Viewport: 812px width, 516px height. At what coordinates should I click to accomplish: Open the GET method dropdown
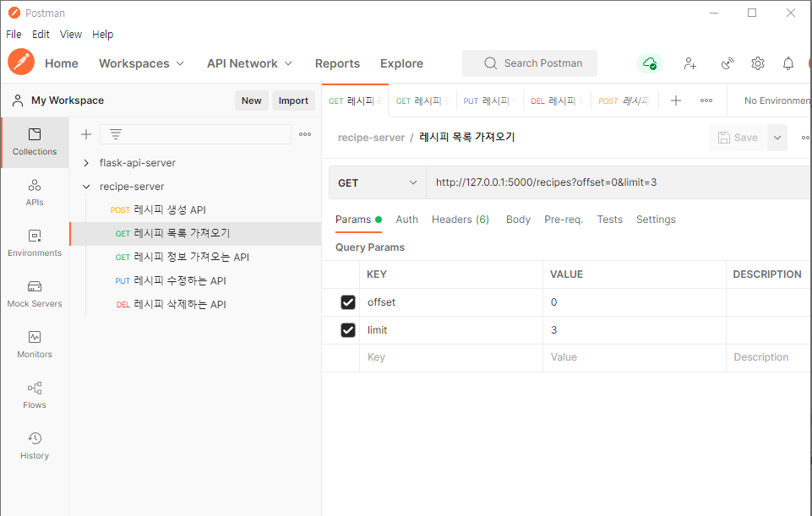tap(378, 182)
